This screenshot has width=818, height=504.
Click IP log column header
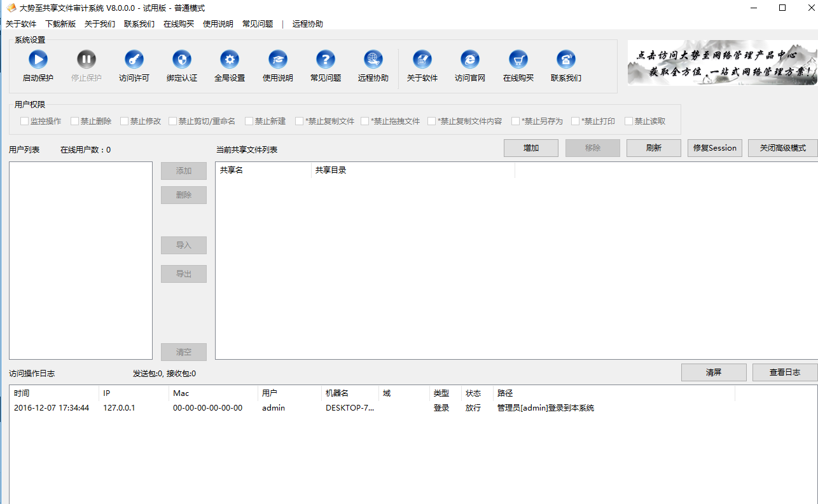tap(134, 393)
